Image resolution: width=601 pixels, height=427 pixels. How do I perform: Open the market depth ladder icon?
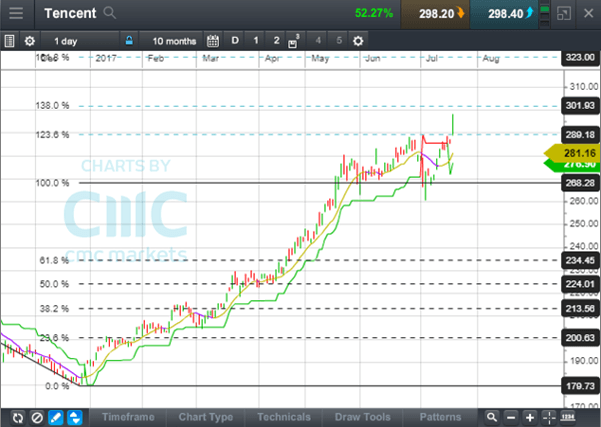click(x=544, y=15)
